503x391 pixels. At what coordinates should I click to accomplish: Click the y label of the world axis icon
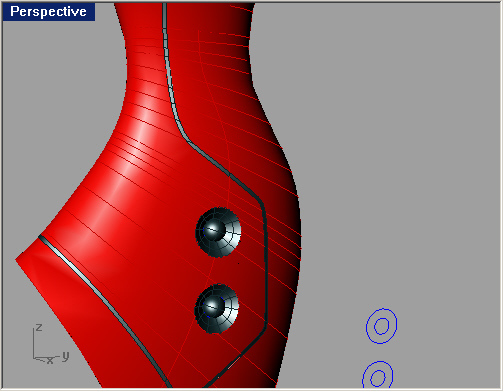(x=65, y=356)
